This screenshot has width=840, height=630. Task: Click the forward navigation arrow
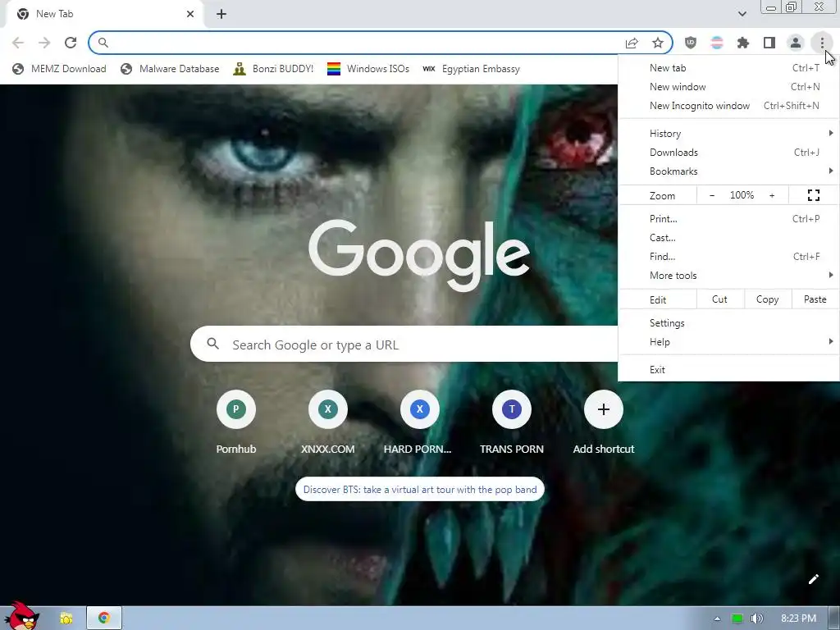pyautogui.click(x=44, y=43)
